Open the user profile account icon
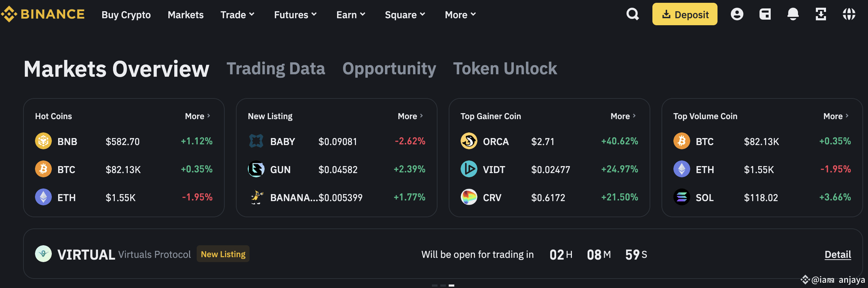The image size is (868, 288). 737,14
